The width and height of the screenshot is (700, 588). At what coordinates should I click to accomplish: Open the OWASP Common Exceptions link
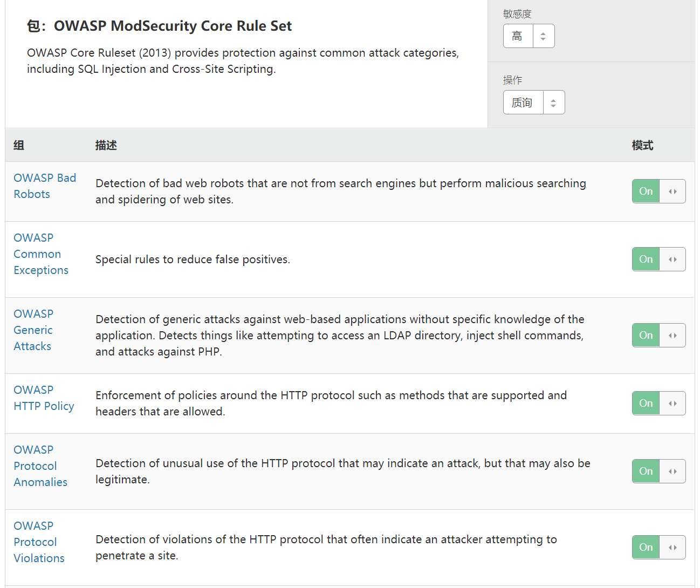click(41, 254)
